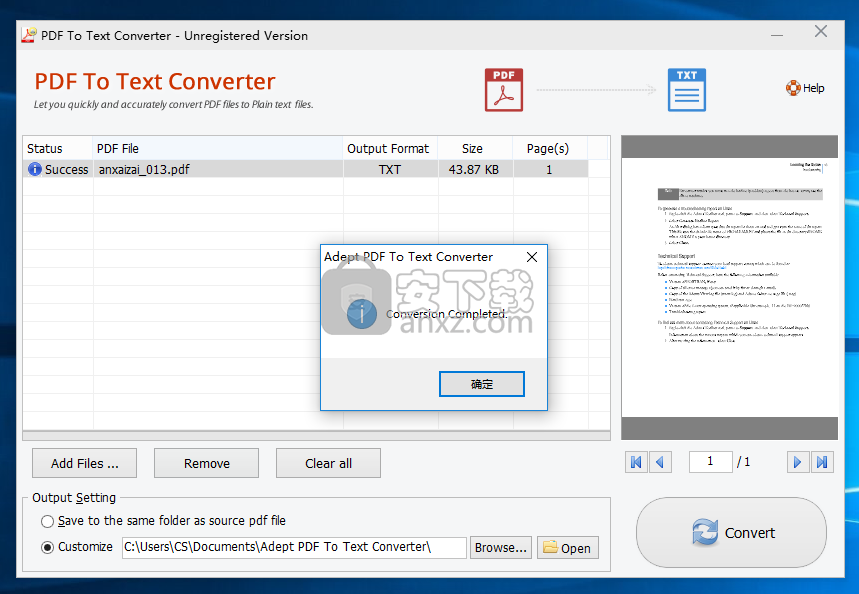Click the output folder path field
Viewport: 859px width, 594px height.
(x=294, y=547)
